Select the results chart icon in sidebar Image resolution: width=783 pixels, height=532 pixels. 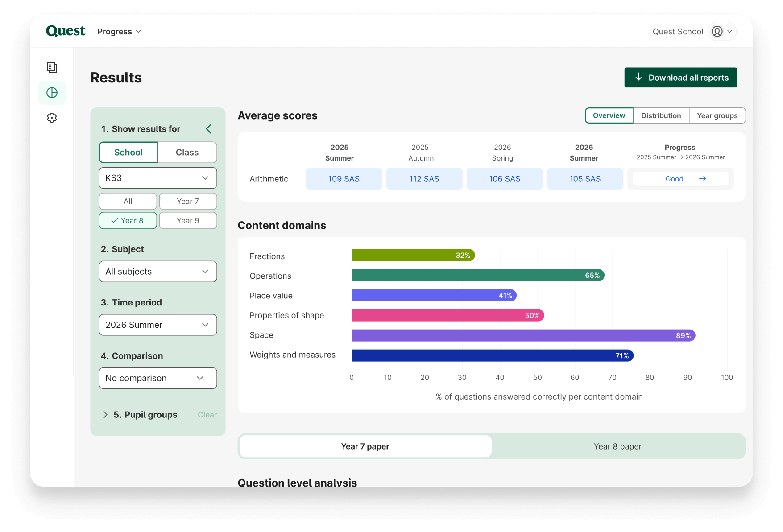(x=52, y=93)
